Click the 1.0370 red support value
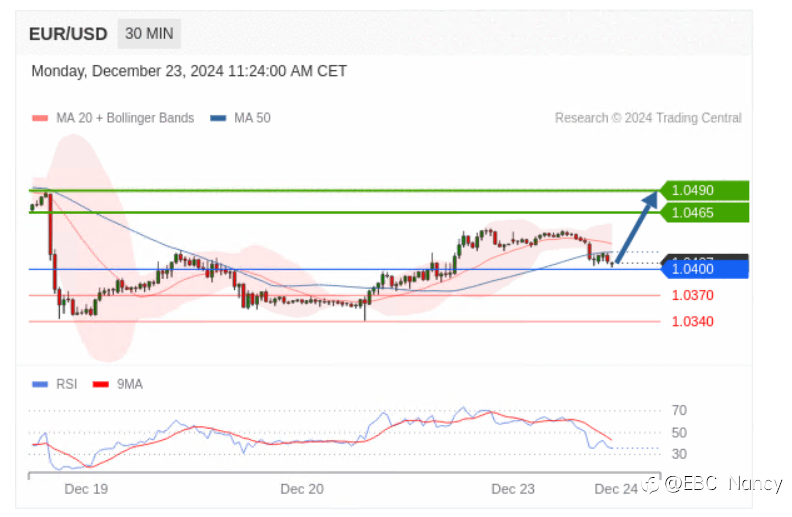Viewport: 792px width, 517px height. [x=692, y=295]
